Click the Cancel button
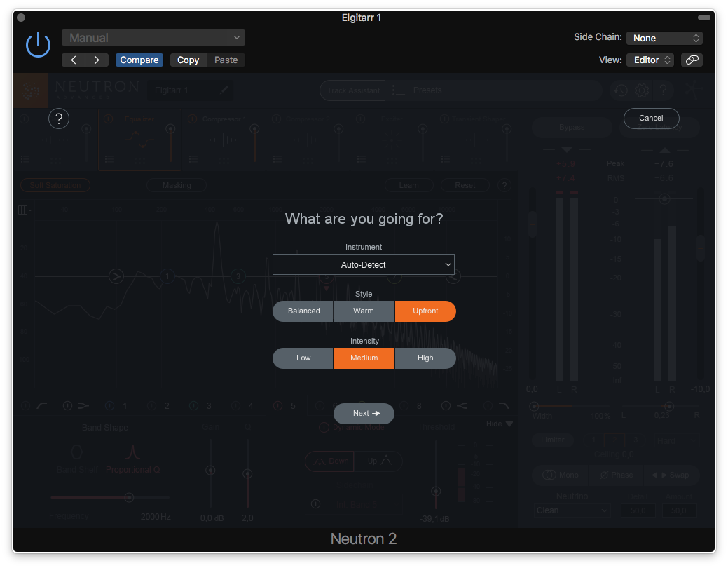Screen dimensions: 728x568 click(651, 118)
